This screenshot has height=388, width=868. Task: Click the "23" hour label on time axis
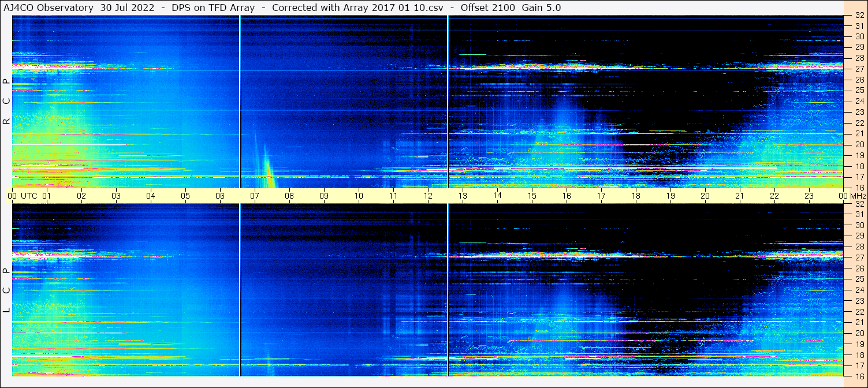tap(809, 196)
